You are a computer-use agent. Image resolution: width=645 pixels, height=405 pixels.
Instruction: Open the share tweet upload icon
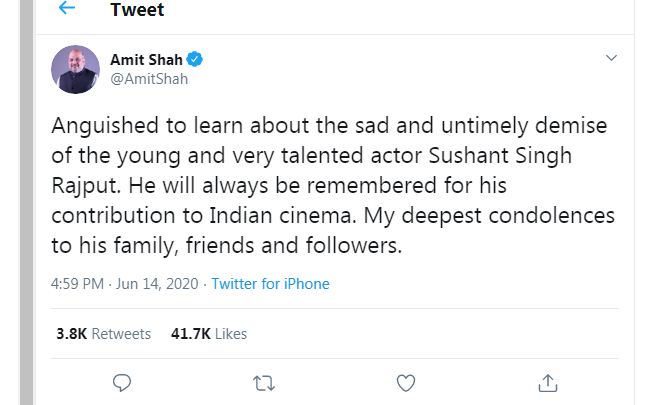547,382
